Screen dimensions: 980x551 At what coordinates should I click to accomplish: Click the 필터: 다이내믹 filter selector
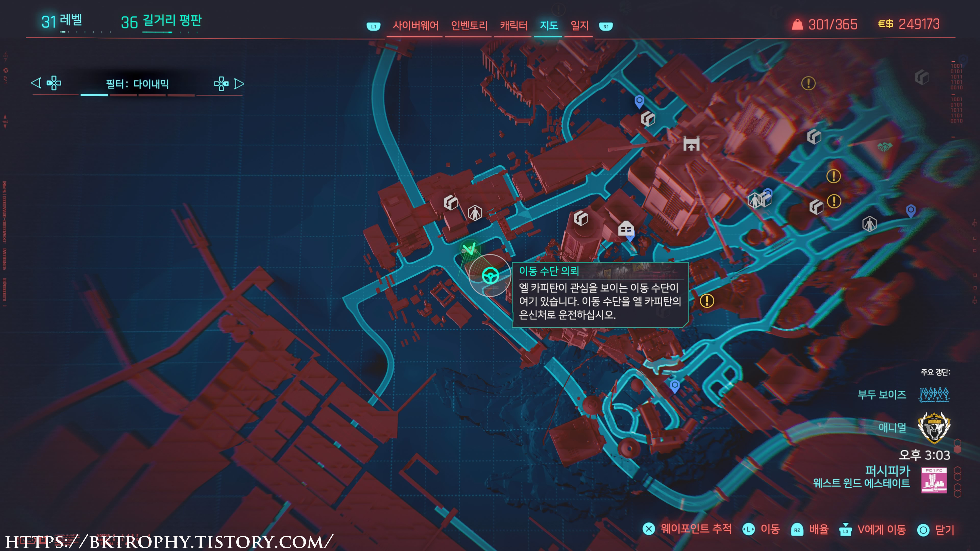[x=137, y=84]
